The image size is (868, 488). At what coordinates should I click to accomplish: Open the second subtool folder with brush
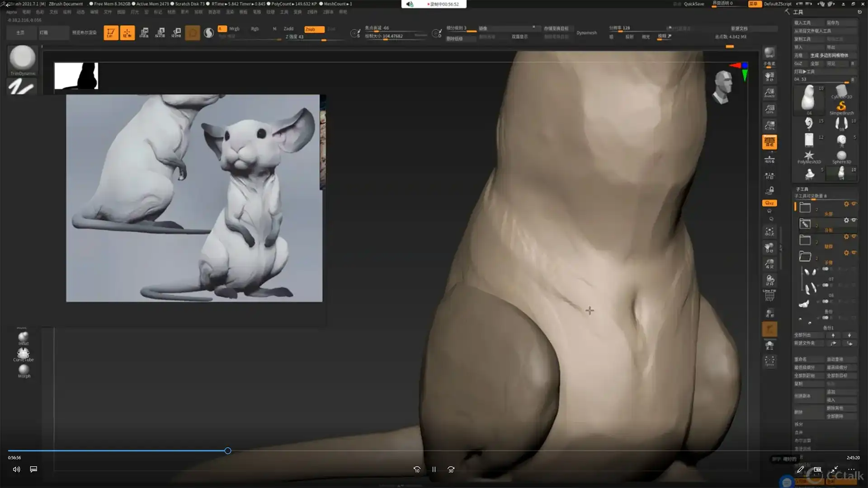tap(805, 224)
